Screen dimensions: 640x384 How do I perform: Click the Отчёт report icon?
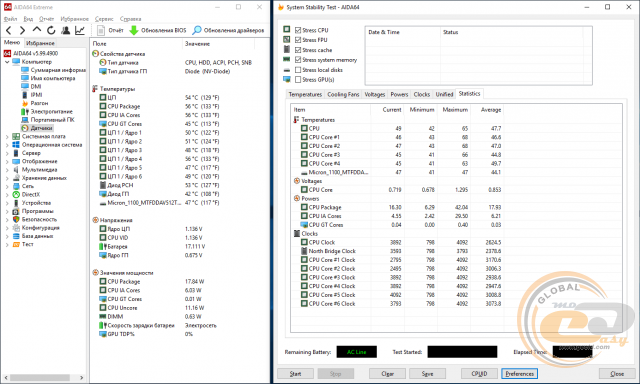(101, 30)
